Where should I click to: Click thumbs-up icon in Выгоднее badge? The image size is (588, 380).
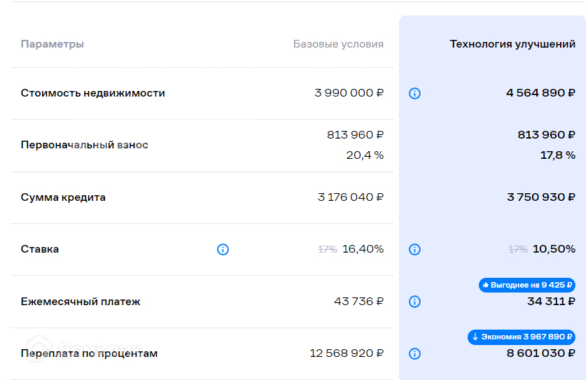486,285
